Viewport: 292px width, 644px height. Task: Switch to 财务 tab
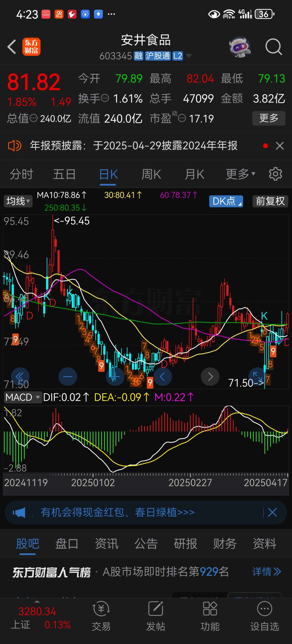pyautogui.click(x=225, y=544)
